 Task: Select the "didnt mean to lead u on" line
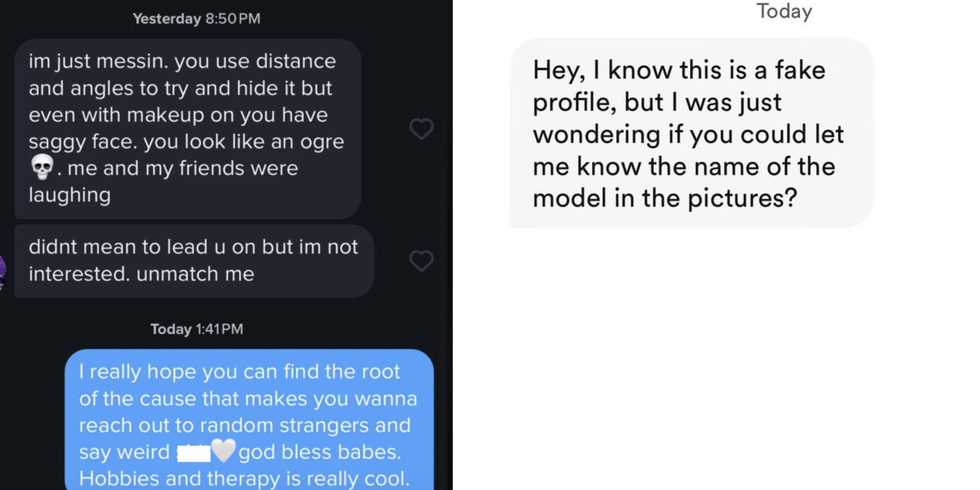pyautogui.click(x=193, y=247)
